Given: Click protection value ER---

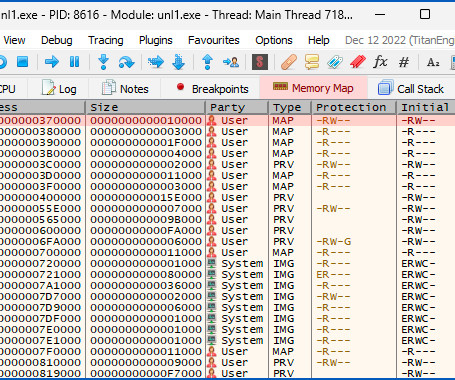Looking at the screenshot, I should [x=333, y=274].
